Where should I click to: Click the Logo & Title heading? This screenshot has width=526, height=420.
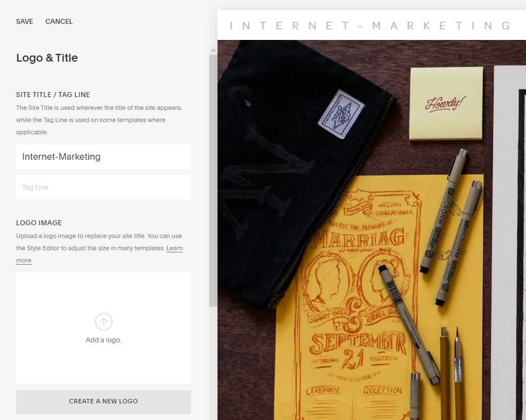47,58
